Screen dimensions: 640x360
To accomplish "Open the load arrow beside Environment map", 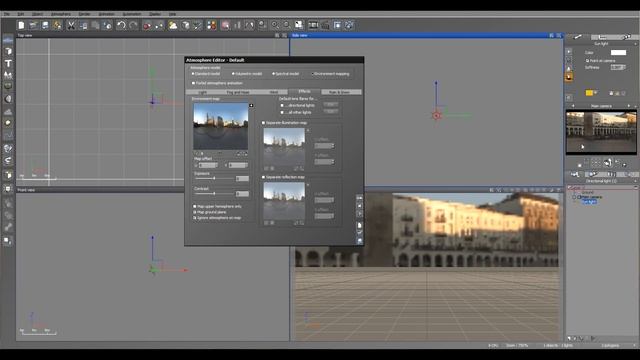I will [x=251, y=105].
